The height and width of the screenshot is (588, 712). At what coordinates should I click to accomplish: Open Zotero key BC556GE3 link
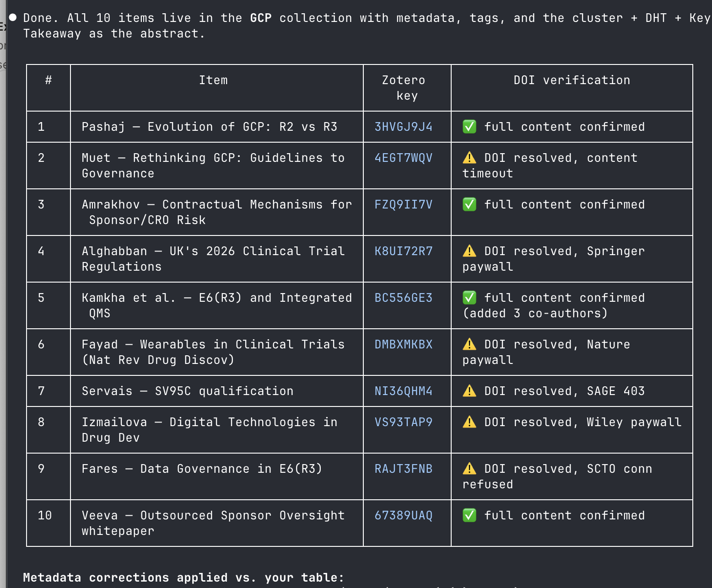pyautogui.click(x=403, y=298)
